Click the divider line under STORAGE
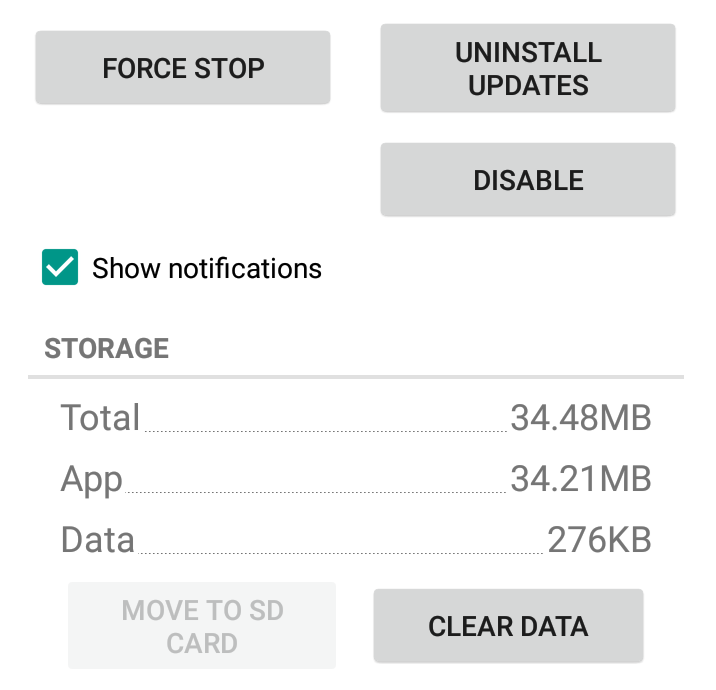The width and height of the screenshot is (716, 690). [356, 377]
